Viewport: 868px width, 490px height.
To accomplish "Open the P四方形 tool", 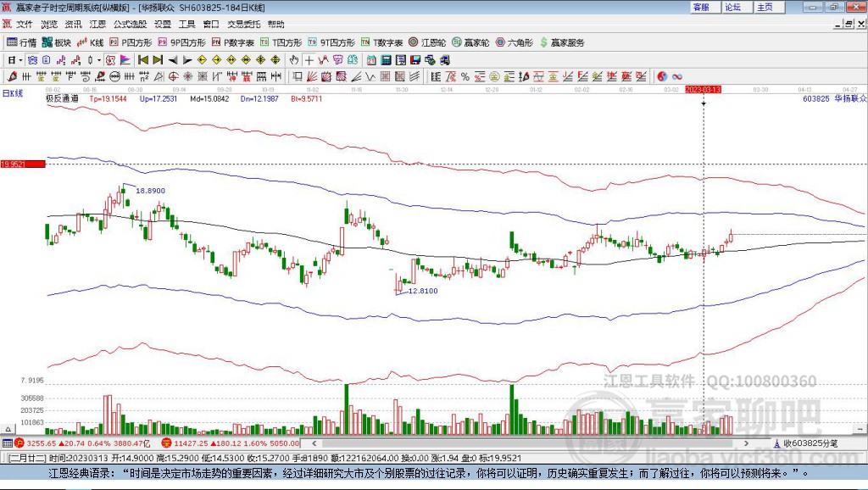I will click(131, 42).
